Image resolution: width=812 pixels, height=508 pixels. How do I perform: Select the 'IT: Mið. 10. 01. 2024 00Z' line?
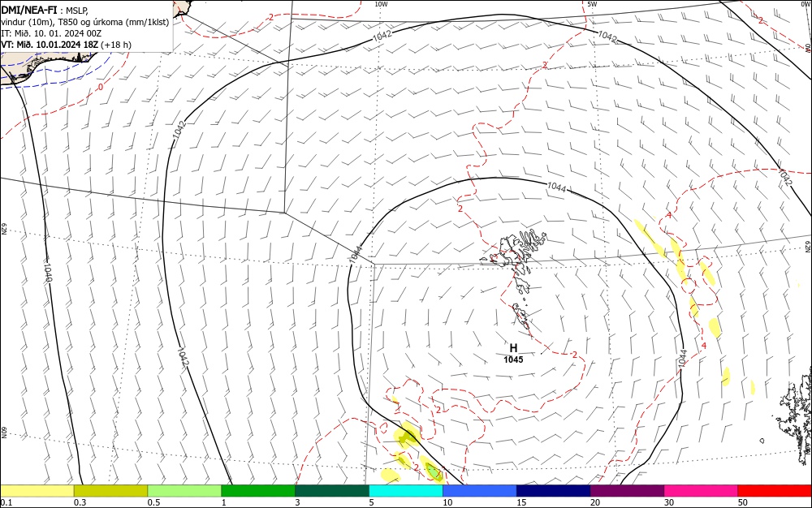pos(51,33)
